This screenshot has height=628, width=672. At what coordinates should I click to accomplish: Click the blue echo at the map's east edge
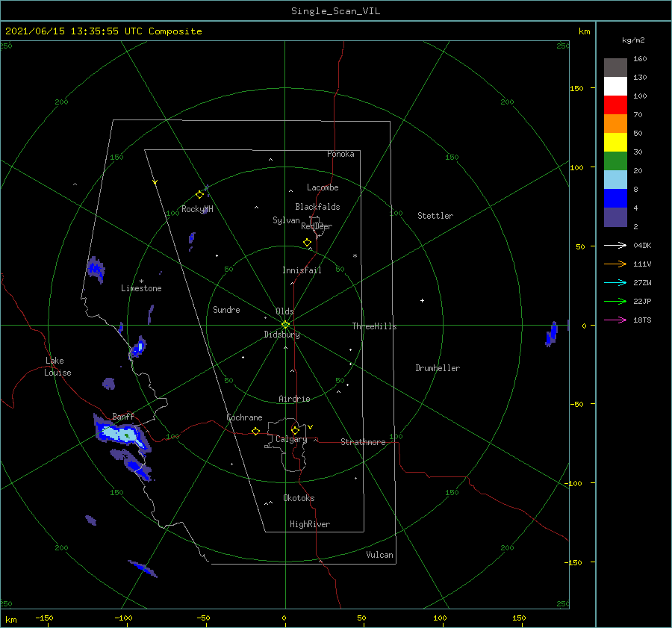552,334
